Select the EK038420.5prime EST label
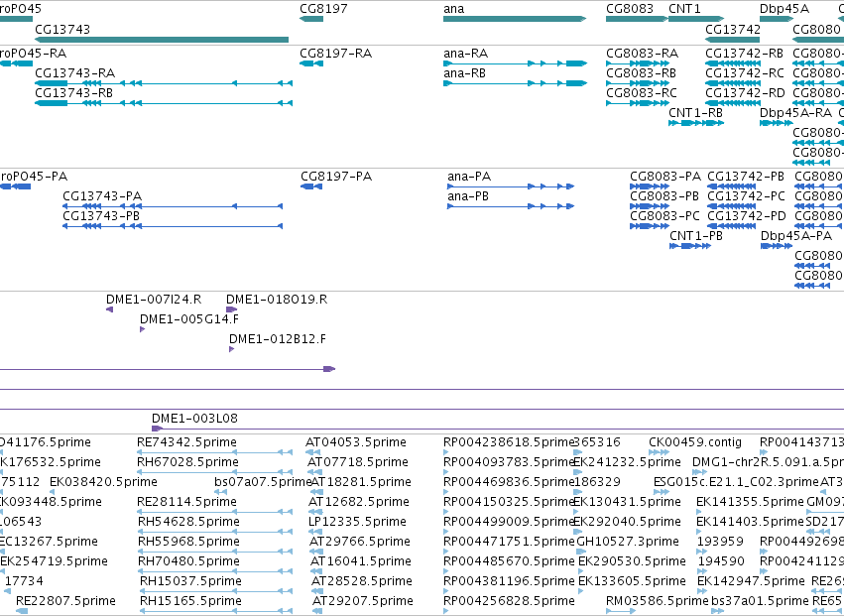The height and width of the screenshot is (616, 844). point(103,482)
